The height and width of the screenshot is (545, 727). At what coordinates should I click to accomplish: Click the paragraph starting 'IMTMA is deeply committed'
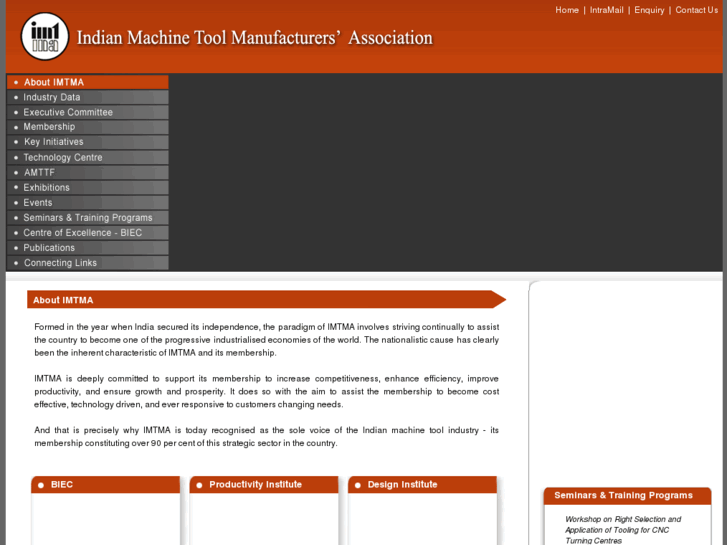pyautogui.click(x=267, y=391)
